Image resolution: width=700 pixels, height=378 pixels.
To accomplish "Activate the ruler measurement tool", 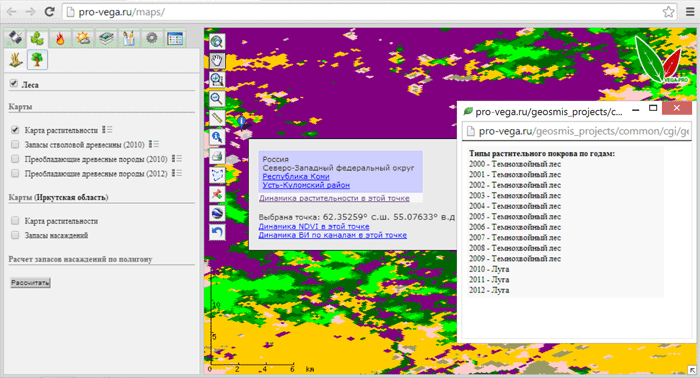I will pos(217,118).
